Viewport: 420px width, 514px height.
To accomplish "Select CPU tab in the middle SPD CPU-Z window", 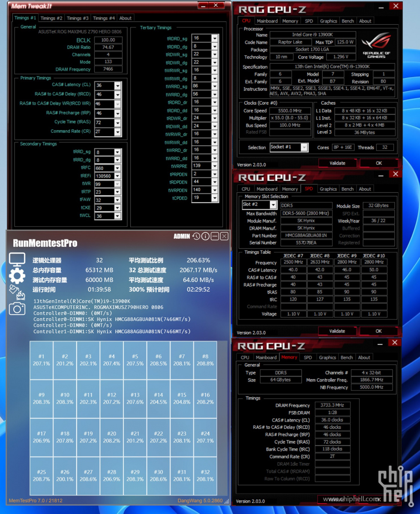I will point(246,189).
